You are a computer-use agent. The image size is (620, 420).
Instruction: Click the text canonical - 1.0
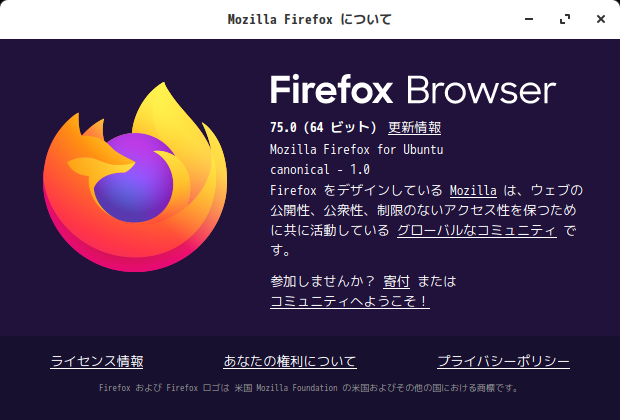click(320, 170)
